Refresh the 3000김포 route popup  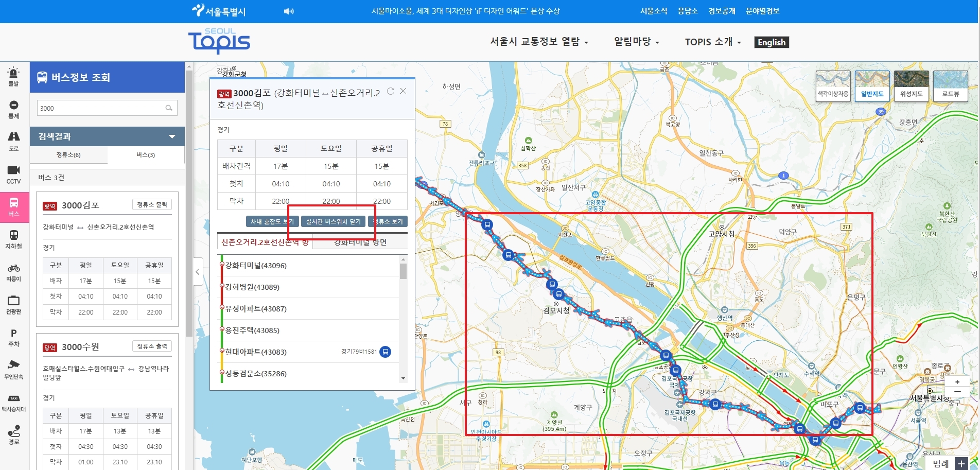coord(391,91)
